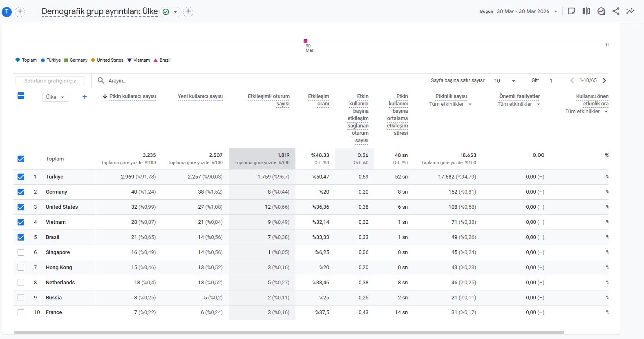The height and width of the screenshot is (339, 644).
Task: Open the share report icon
Action: (x=616, y=11)
